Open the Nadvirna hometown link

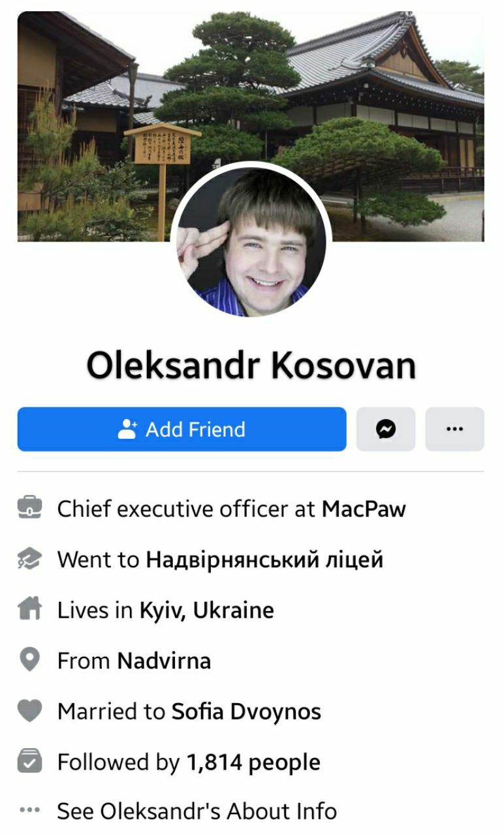click(x=164, y=661)
